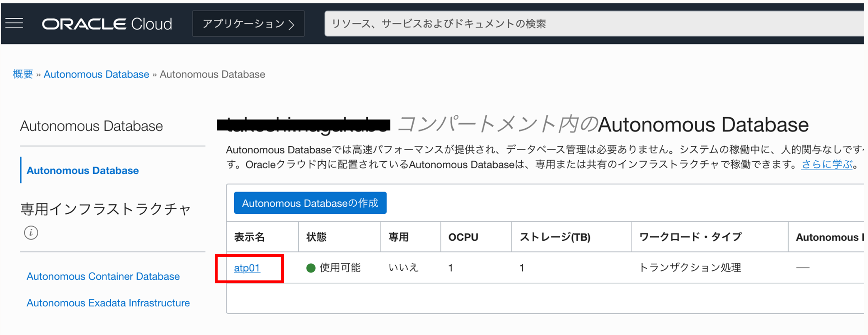
Task: Click the 状態 column header
Action: pos(316,237)
